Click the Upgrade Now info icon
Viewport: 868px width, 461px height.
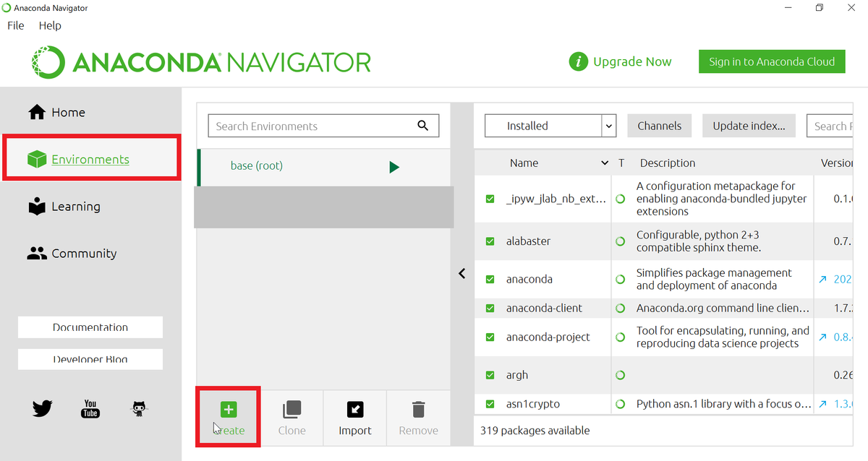pyautogui.click(x=578, y=61)
